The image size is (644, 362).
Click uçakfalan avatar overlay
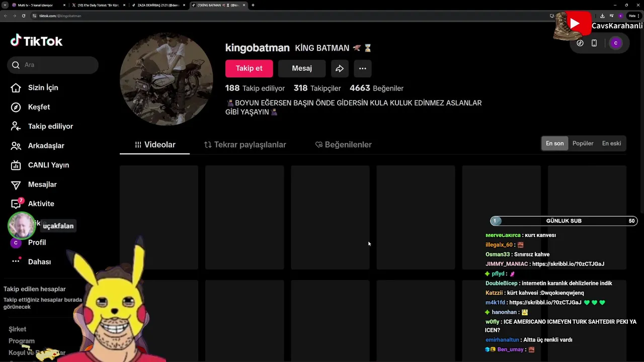pyautogui.click(x=22, y=226)
